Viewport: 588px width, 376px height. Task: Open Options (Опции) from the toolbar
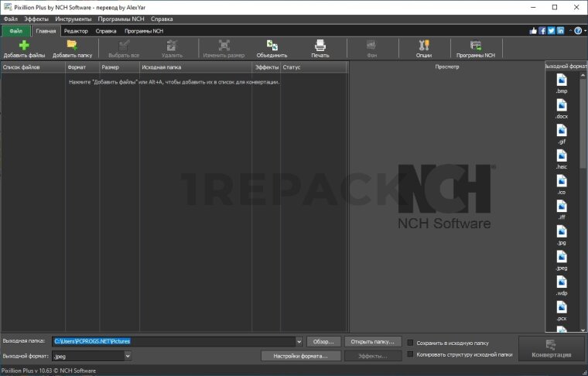[423, 46]
